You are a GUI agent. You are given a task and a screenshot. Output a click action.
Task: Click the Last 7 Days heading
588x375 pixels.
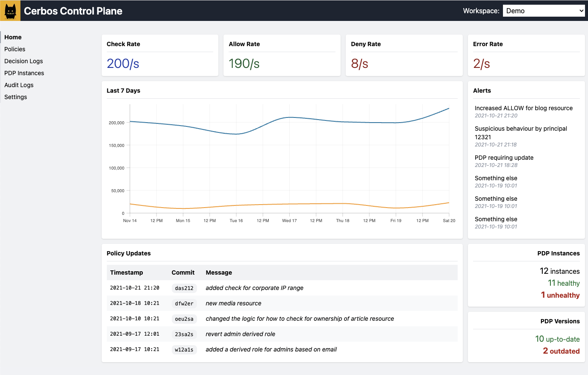pyautogui.click(x=123, y=91)
